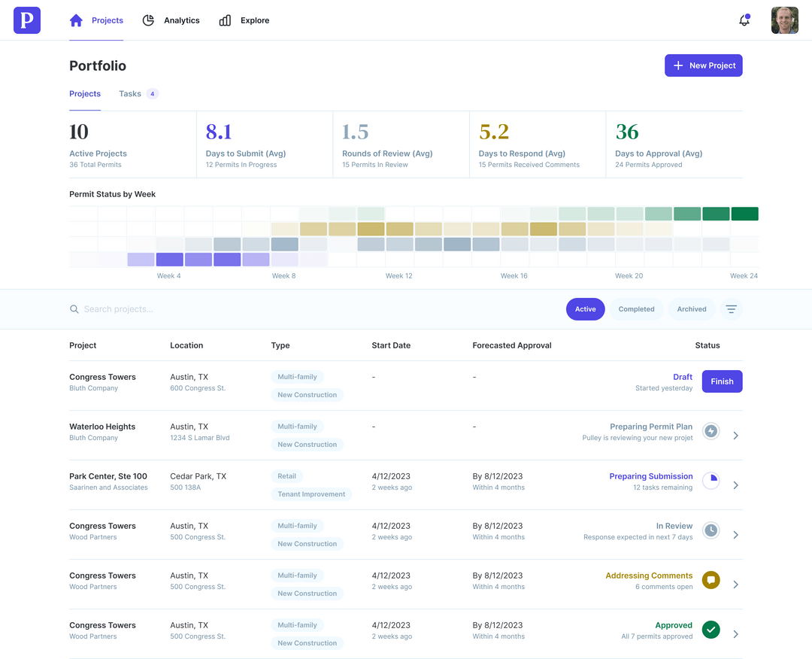Expand the Approved Congress Towers row

click(x=735, y=634)
